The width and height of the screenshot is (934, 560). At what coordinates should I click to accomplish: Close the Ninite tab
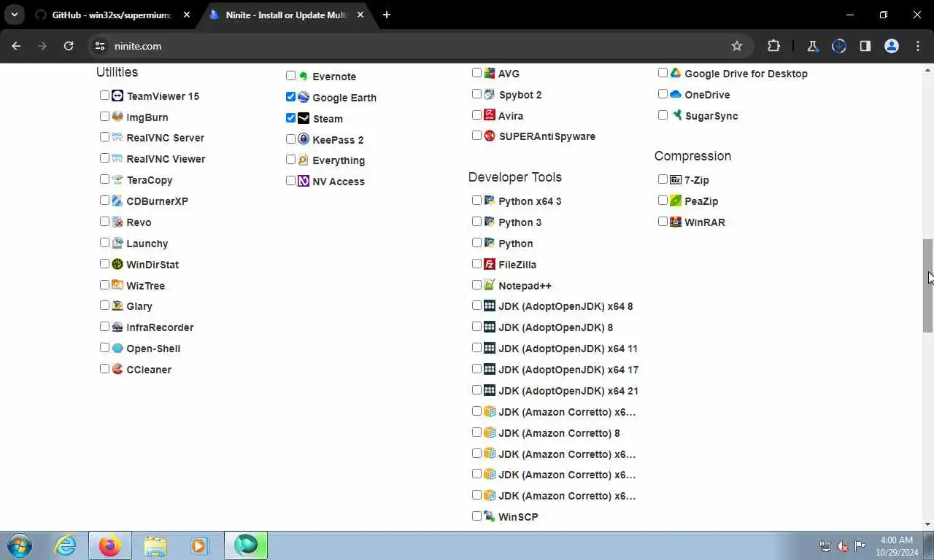point(360,15)
